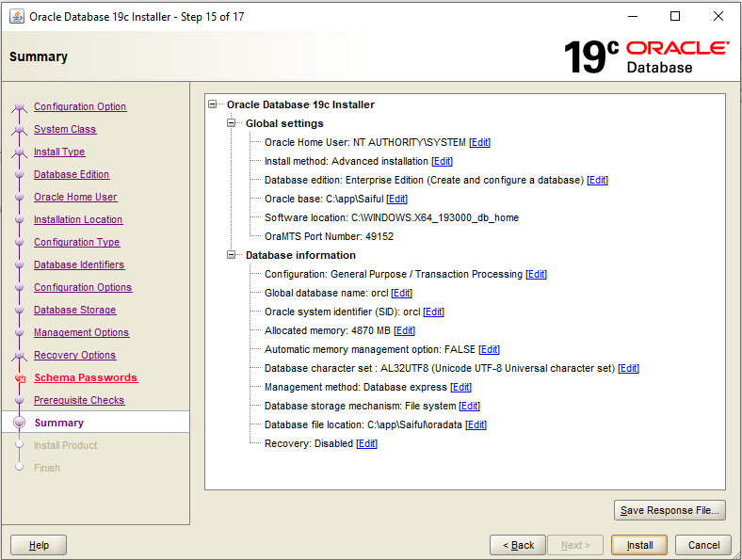The width and height of the screenshot is (742, 560).
Task: Edit the Recovery setting
Action: (366, 443)
